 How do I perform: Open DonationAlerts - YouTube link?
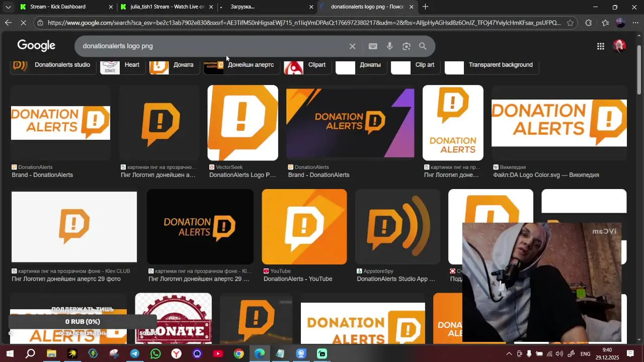[298, 279]
